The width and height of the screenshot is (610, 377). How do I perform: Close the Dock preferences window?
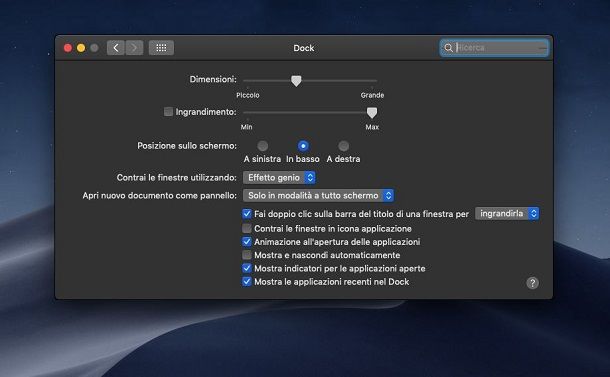pos(68,48)
